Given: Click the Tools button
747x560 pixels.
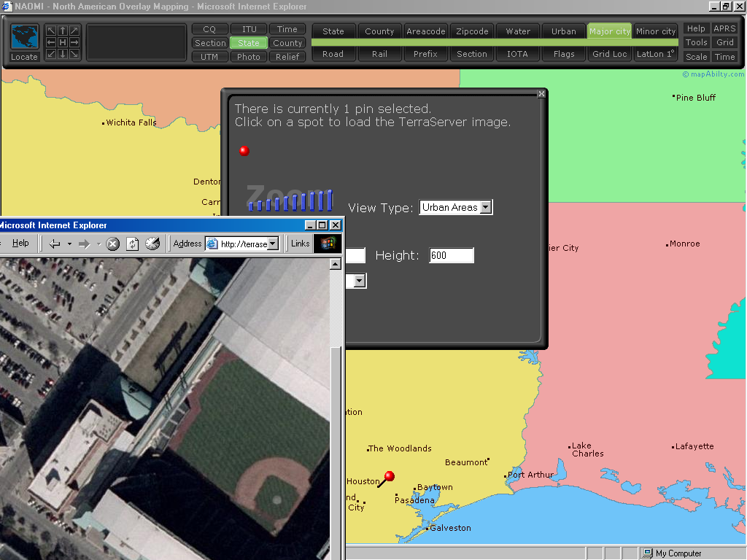Looking at the screenshot, I should click(x=696, y=42).
